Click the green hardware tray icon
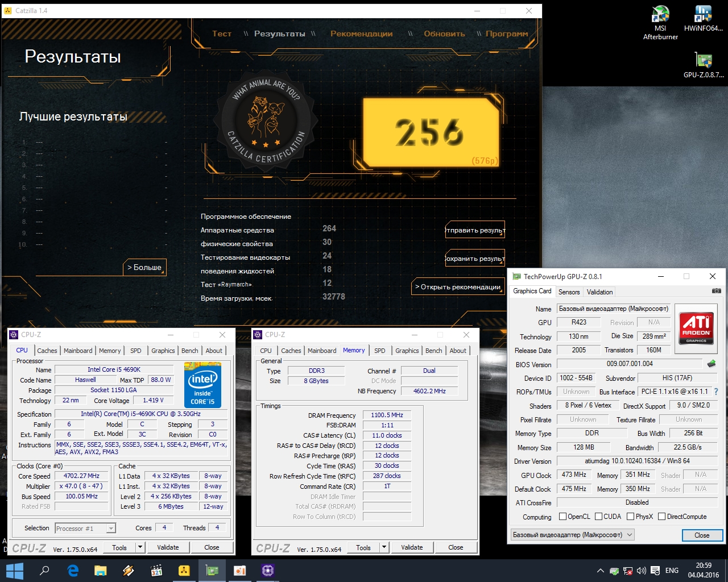Viewport: 728px width, 582px height. [x=614, y=571]
